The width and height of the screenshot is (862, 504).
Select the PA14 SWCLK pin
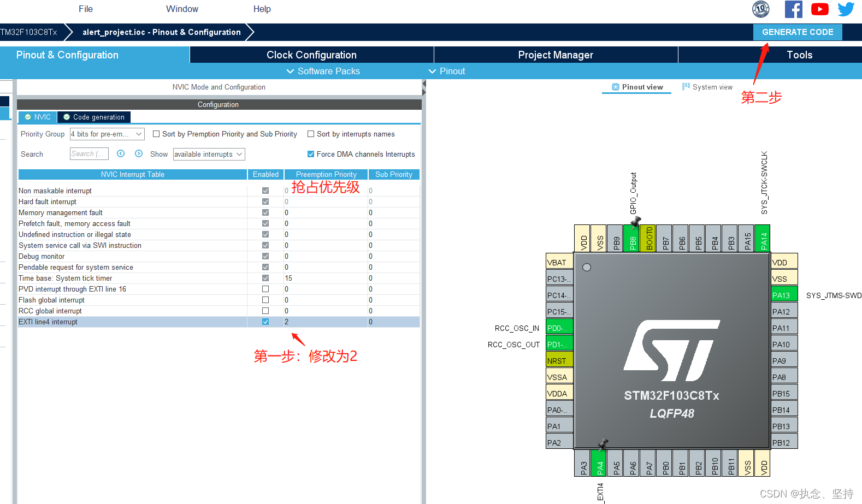coord(763,239)
